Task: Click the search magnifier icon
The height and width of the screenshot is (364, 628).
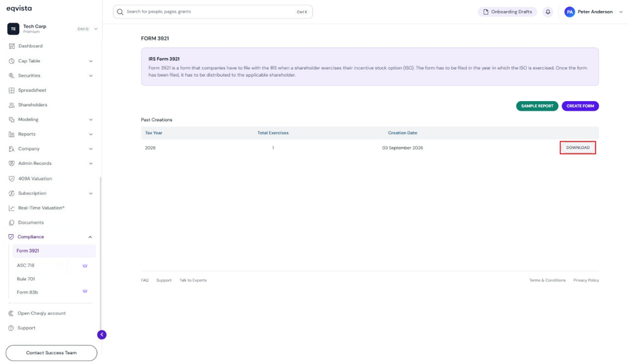Action: point(120,12)
